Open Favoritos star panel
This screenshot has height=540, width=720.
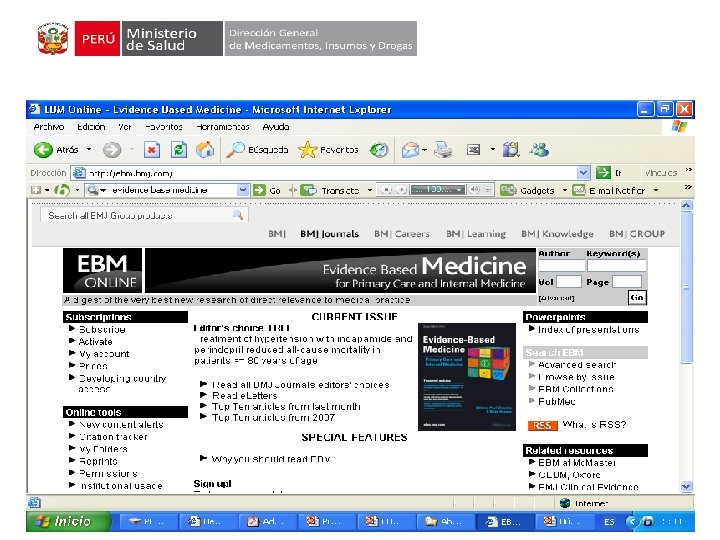328,150
